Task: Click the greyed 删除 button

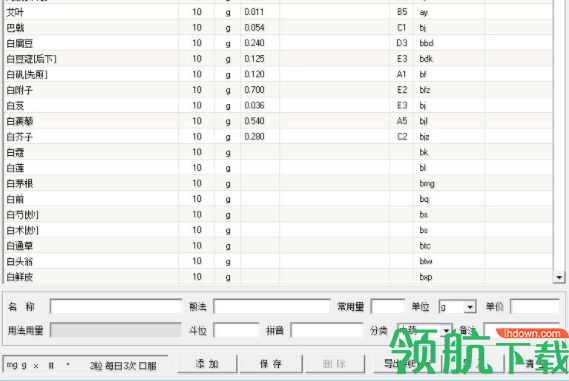Action: point(335,364)
